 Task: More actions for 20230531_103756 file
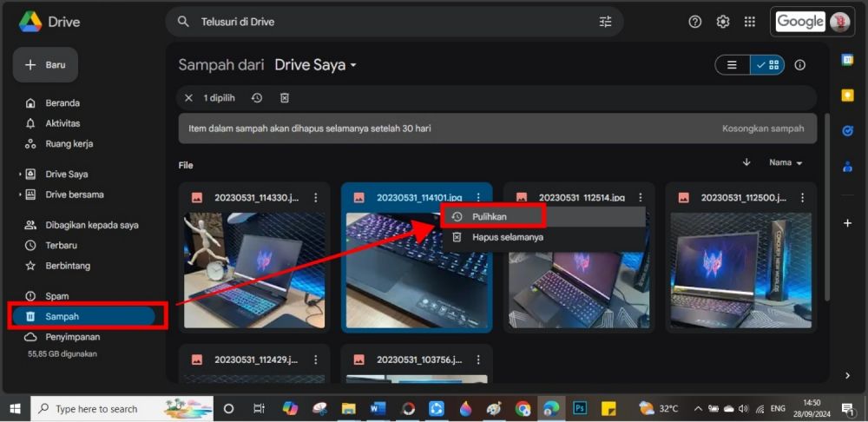477,359
